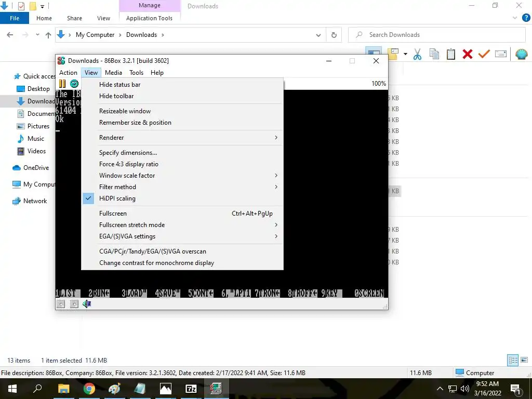This screenshot has height=399, width=532.
Task: Open Customize Quick Access Toolbar dropdown
Action: (43, 6)
